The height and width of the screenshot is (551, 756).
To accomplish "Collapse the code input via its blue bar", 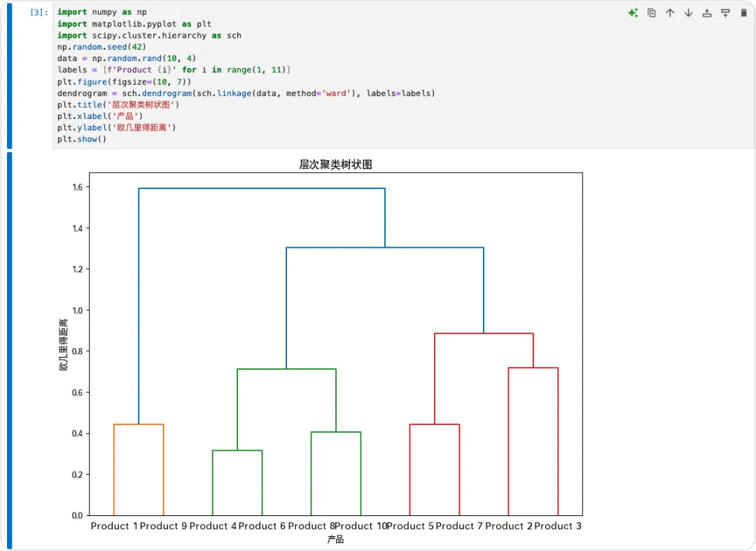I will point(10,76).
